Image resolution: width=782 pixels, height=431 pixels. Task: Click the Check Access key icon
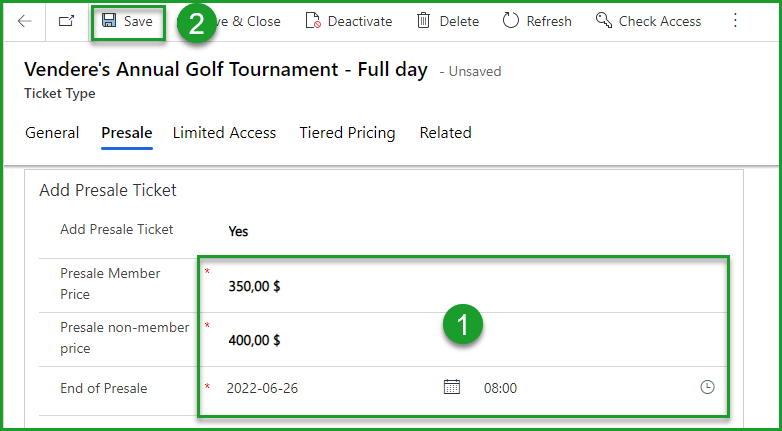[x=603, y=21]
